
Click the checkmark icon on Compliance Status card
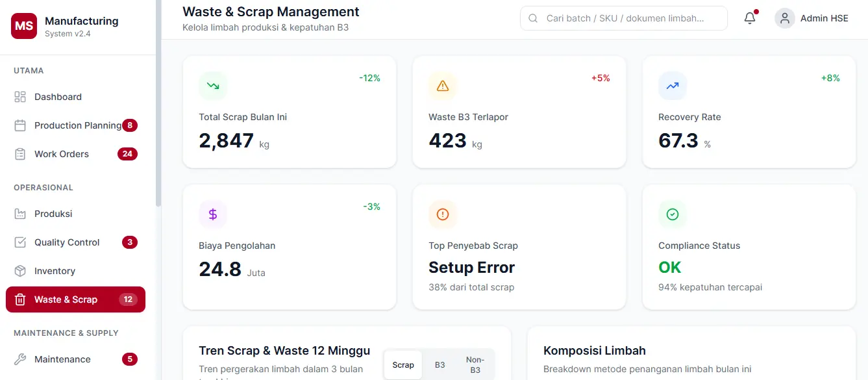[x=673, y=214]
